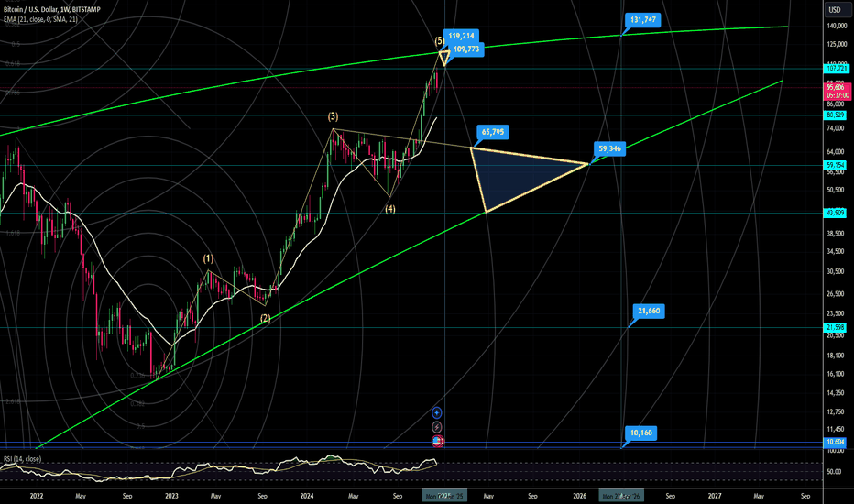Click 50,500 on the price axis
This screenshot has height=504, width=854.
coord(835,191)
